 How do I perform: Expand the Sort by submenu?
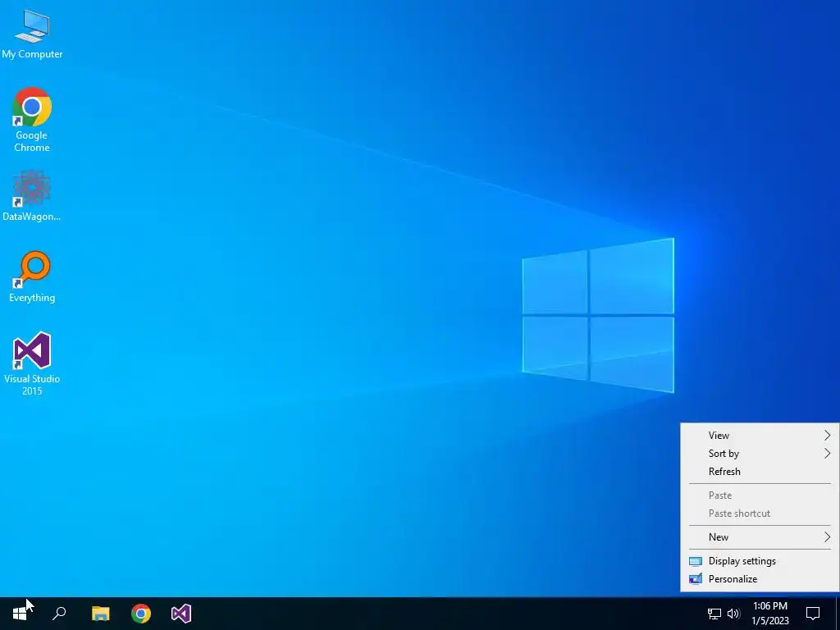(x=760, y=453)
